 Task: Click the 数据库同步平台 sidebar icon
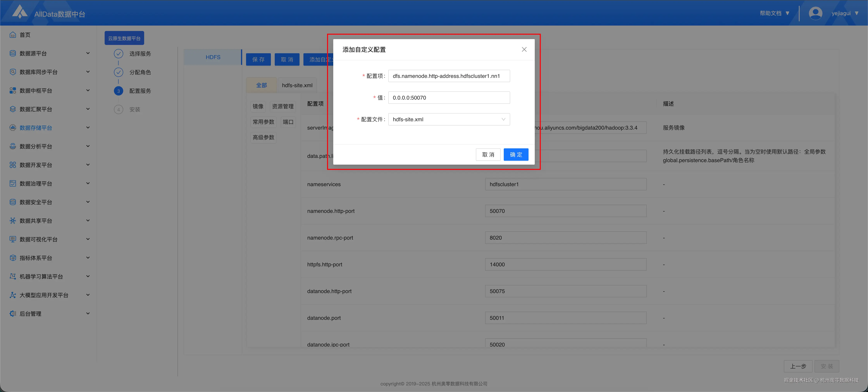(13, 72)
